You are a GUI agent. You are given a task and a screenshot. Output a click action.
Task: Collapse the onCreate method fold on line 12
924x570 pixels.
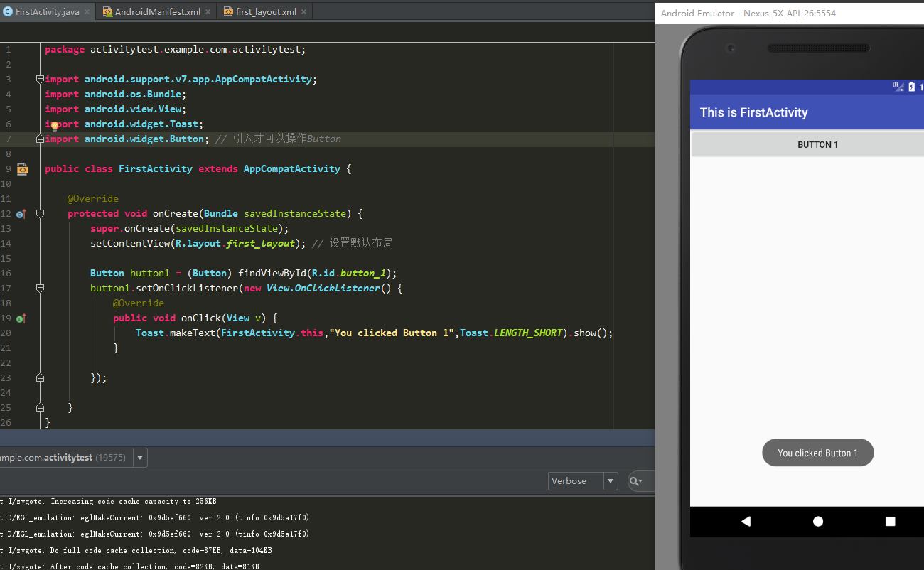click(x=40, y=214)
